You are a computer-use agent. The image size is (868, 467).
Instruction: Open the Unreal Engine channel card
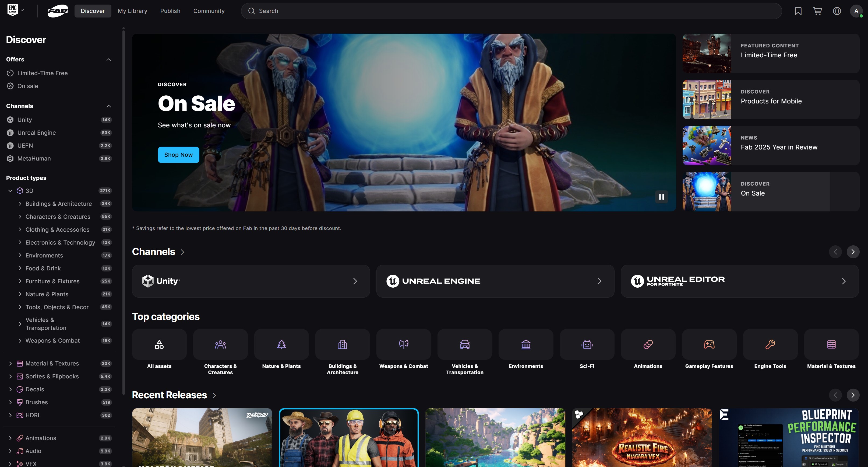(x=495, y=281)
